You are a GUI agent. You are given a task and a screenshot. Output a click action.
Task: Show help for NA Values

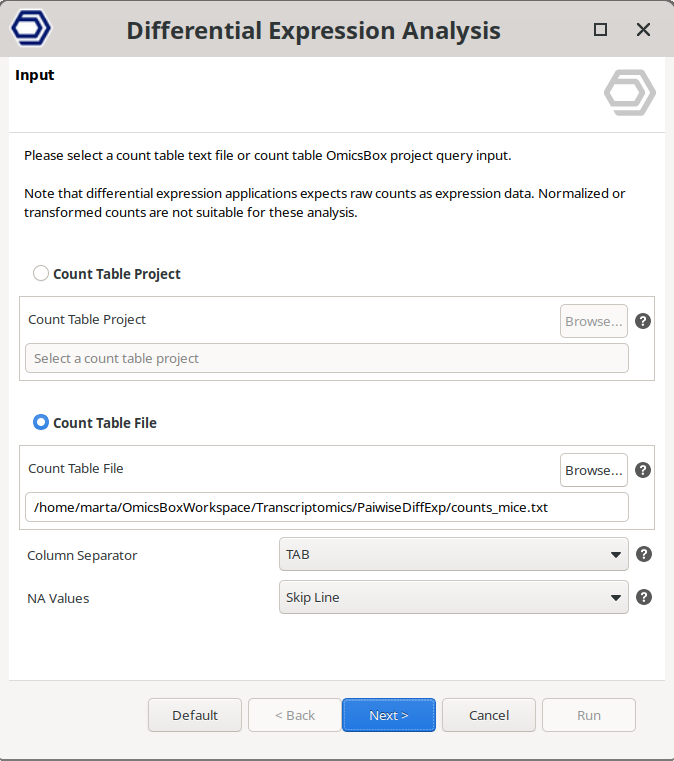[x=643, y=597]
